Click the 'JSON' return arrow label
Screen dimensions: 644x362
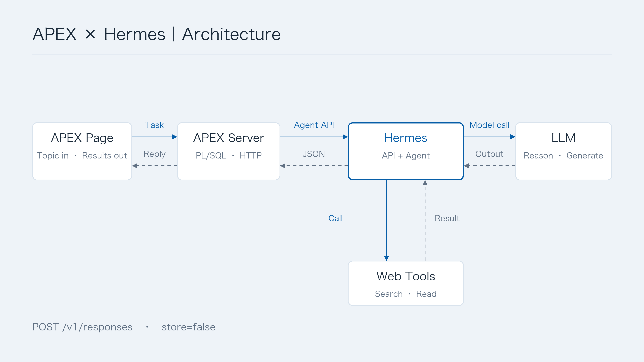click(314, 154)
